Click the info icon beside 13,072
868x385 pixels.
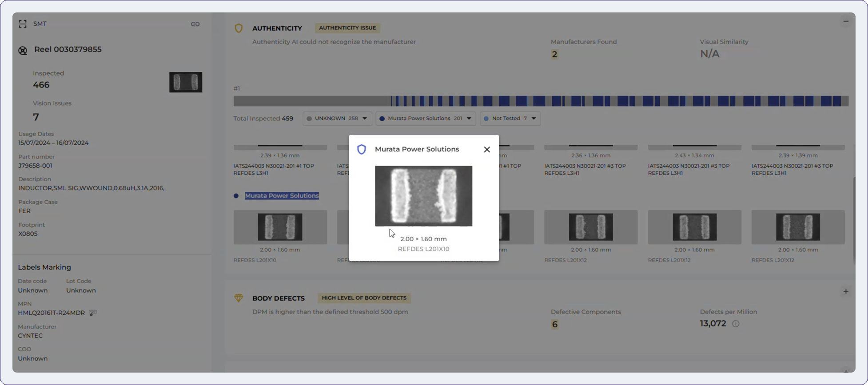[x=736, y=324]
